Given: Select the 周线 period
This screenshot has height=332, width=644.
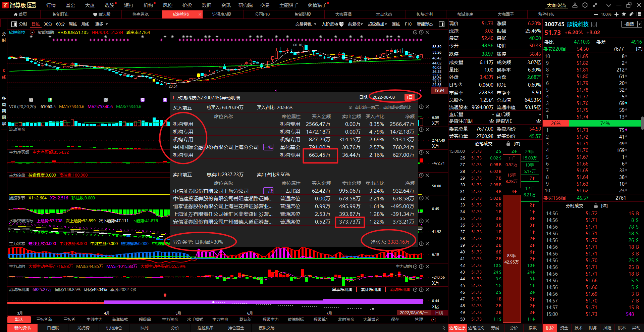Looking at the screenshot, I should tap(73, 24).
